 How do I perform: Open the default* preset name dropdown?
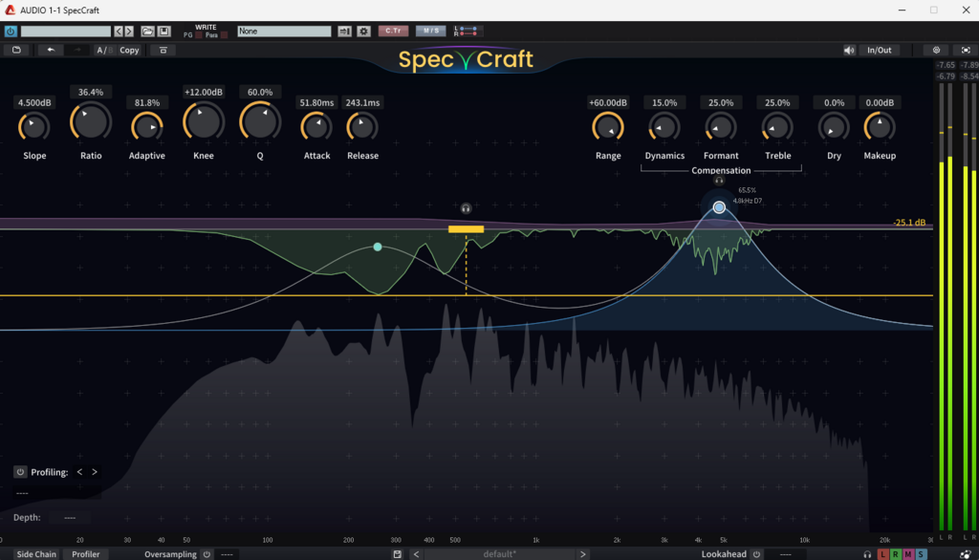[x=499, y=553]
